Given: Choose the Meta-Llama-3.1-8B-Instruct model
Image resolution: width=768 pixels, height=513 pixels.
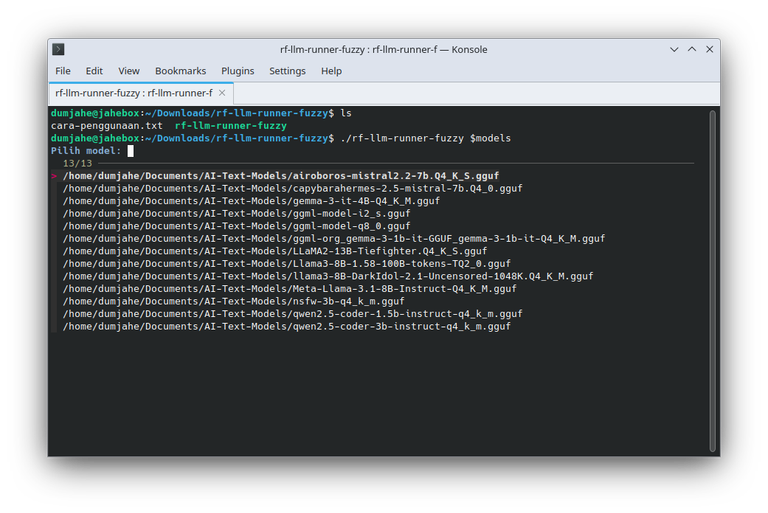Looking at the screenshot, I should click(x=289, y=289).
